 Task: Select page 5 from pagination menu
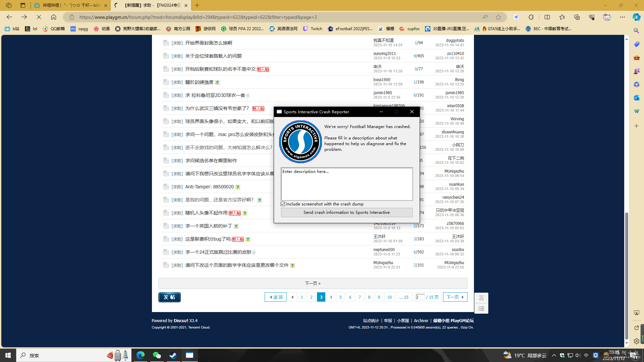(340, 297)
